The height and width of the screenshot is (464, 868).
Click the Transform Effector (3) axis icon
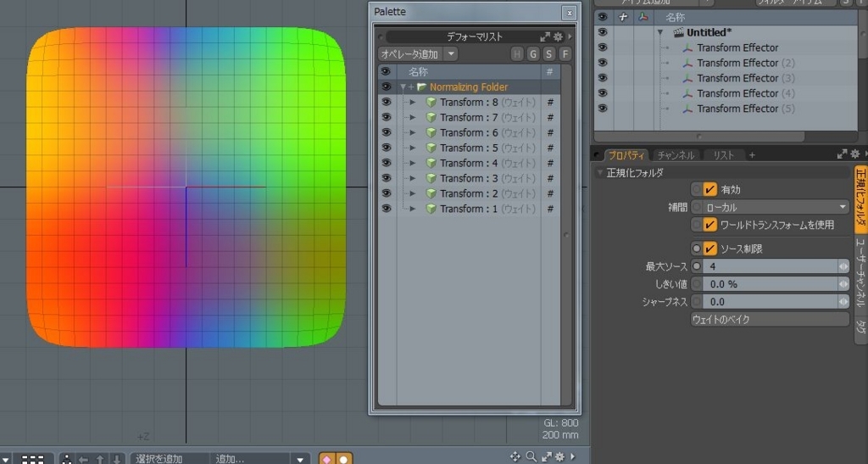pyautogui.click(x=687, y=79)
